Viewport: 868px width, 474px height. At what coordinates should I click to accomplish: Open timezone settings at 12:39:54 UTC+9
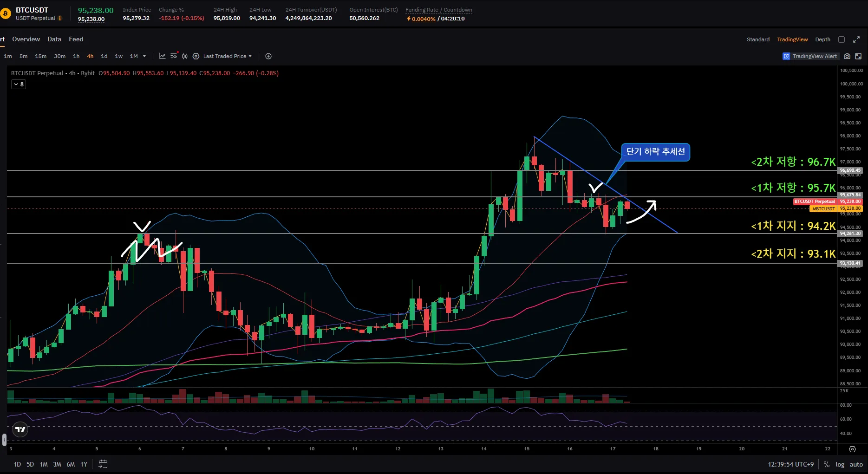(790, 464)
